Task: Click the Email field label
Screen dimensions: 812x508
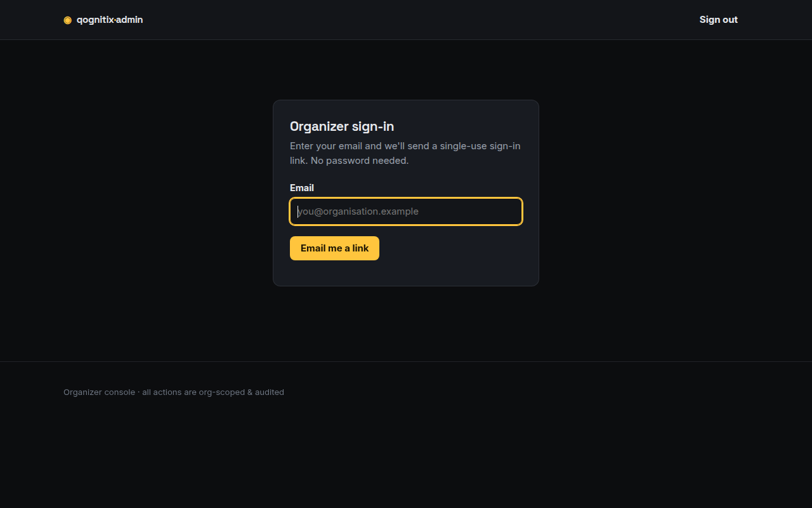Action: pyautogui.click(x=302, y=188)
